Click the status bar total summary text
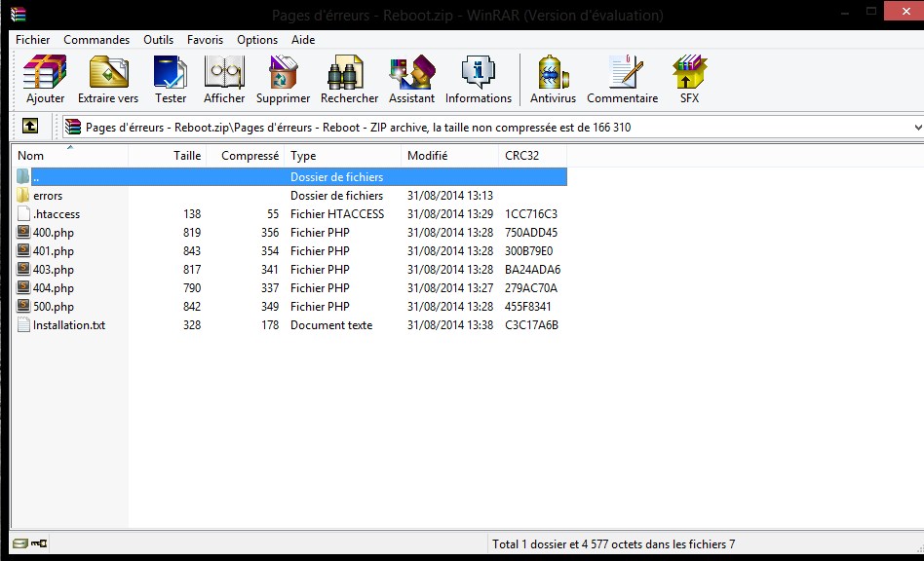 tap(613, 543)
